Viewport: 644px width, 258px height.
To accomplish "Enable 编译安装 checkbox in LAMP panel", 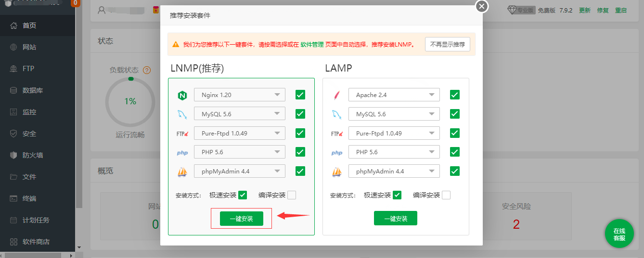I will (x=446, y=195).
